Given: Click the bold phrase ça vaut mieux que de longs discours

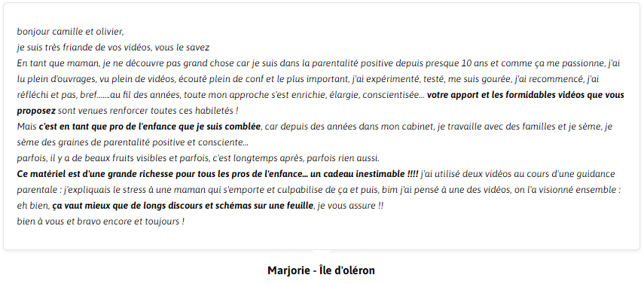Looking at the screenshot, I should pyautogui.click(x=127, y=206).
